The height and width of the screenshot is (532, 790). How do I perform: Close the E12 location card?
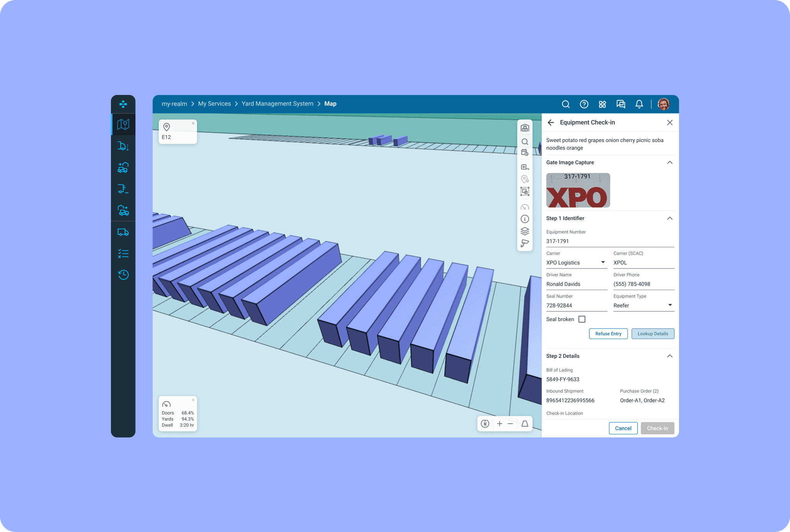click(x=193, y=123)
